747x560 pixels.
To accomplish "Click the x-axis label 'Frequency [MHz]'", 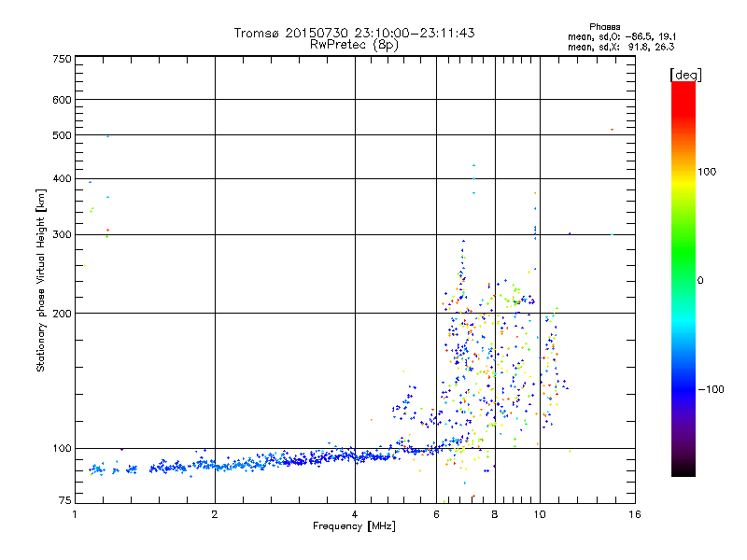I will pos(354,526).
